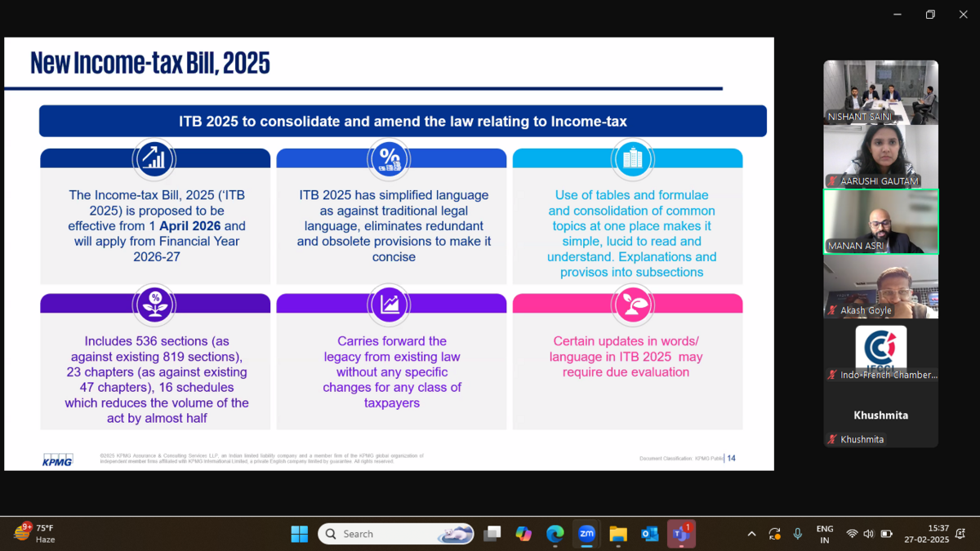This screenshot has width=980, height=551.
Task: Click the Indo-French Chamber participant tile
Action: (880, 350)
